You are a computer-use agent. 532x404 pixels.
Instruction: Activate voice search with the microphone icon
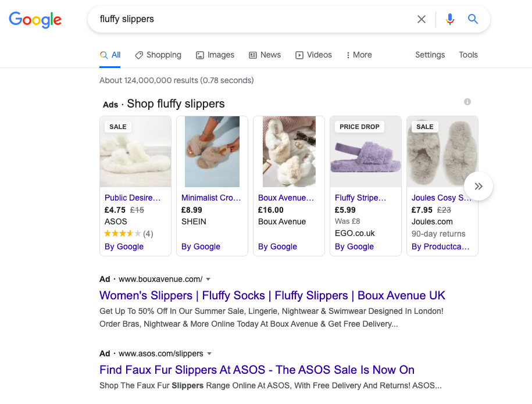(449, 19)
